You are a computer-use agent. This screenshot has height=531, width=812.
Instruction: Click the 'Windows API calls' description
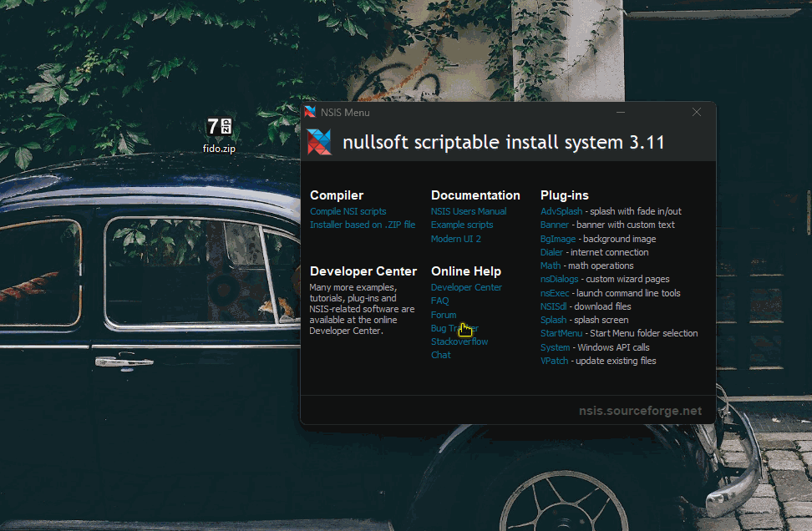[x=613, y=347]
